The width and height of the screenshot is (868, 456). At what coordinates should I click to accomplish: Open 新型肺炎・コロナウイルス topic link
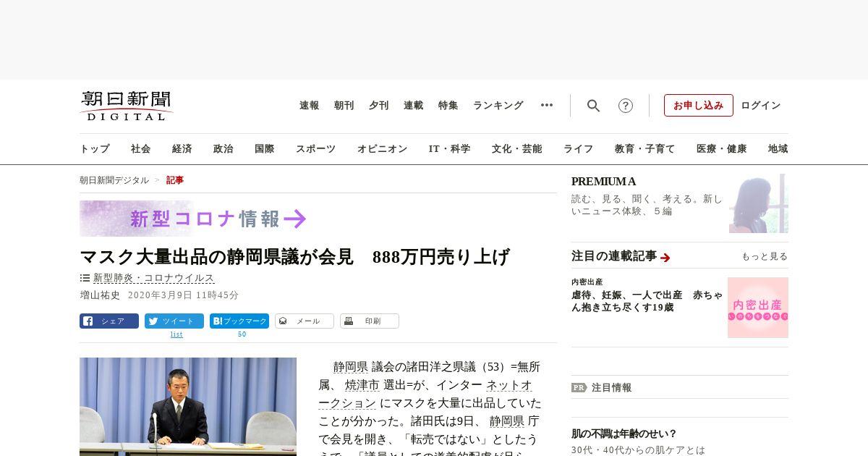click(x=154, y=278)
